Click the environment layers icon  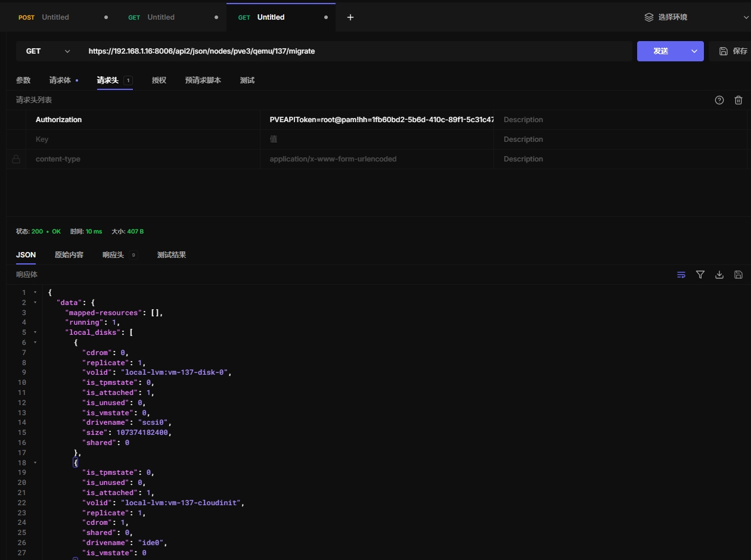click(649, 17)
